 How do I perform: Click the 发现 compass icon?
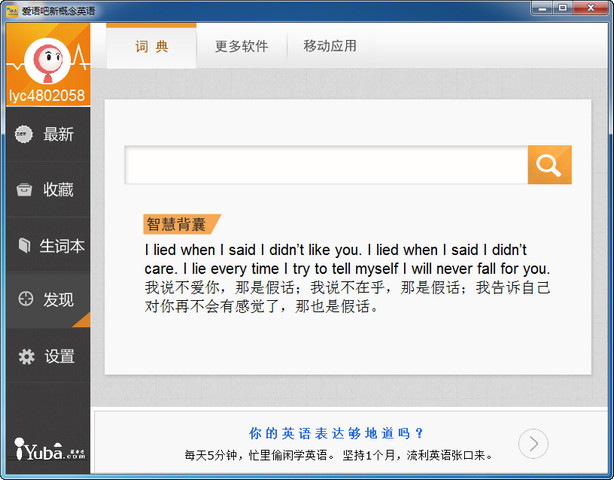click(25, 299)
